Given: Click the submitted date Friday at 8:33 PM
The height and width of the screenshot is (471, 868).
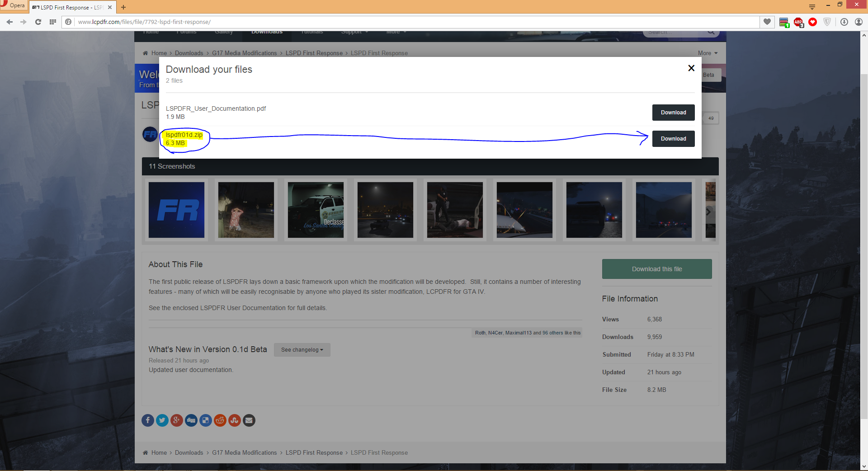Looking at the screenshot, I should (x=670, y=355).
